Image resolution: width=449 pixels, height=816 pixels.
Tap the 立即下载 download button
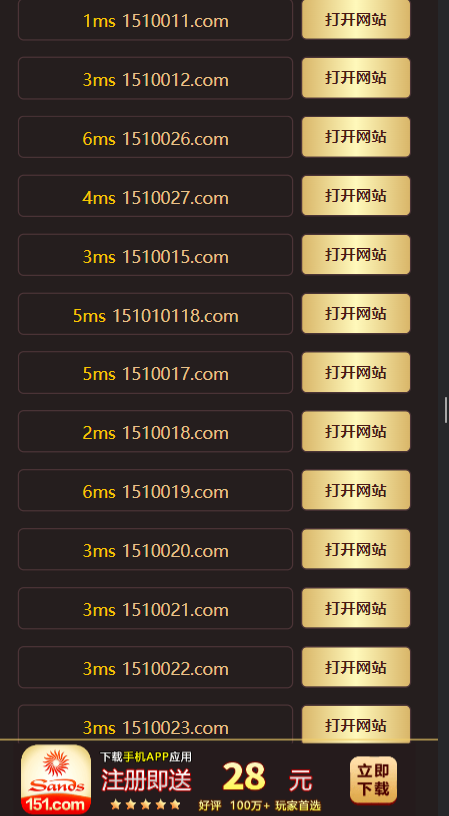373,780
